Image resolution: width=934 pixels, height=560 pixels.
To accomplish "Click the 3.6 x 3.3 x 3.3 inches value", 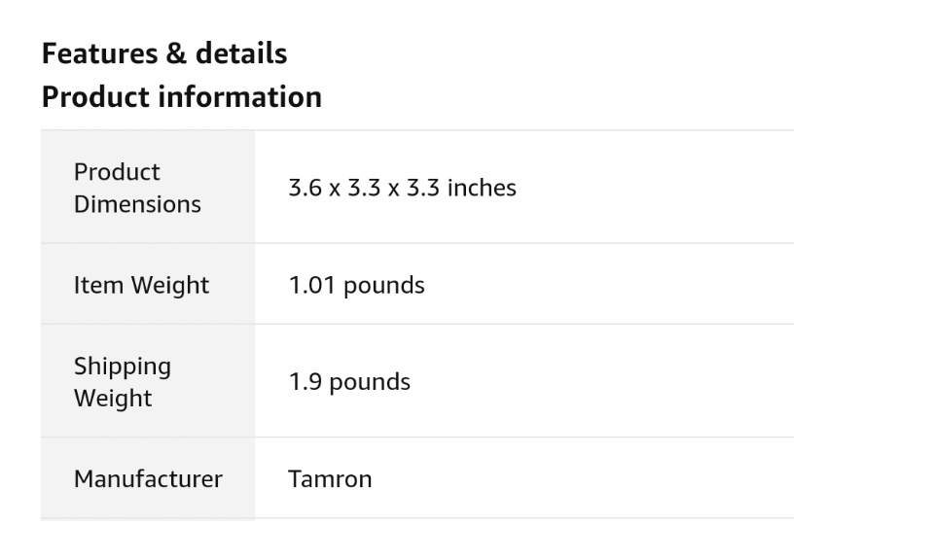I will click(x=402, y=188).
